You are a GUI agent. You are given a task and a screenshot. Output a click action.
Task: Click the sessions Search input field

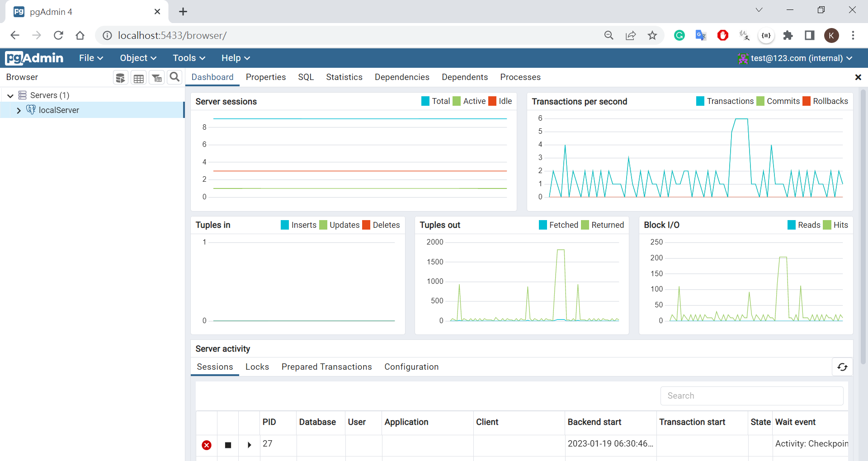click(751, 396)
